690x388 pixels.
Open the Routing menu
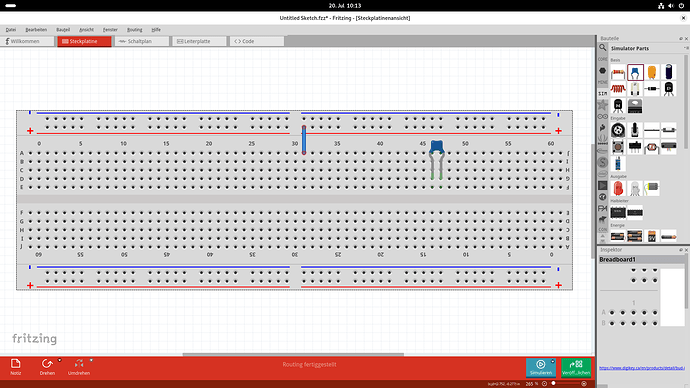(x=135, y=30)
